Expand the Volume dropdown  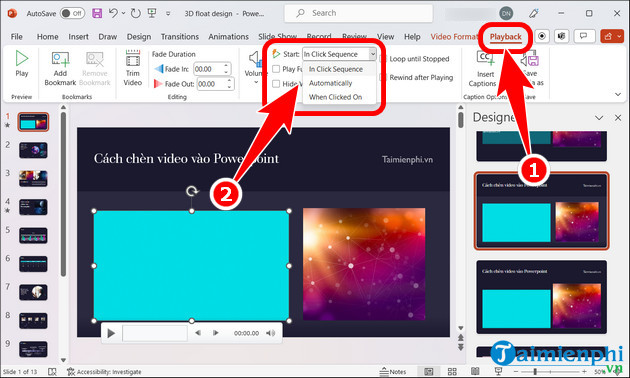point(256,83)
